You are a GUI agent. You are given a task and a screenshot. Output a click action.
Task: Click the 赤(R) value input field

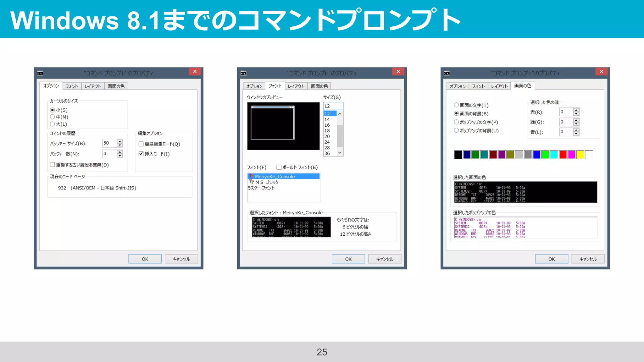(x=566, y=112)
